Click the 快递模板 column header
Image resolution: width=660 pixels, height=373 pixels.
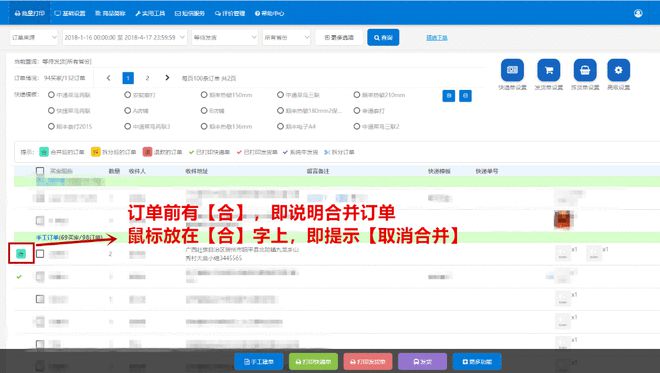tap(439, 171)
